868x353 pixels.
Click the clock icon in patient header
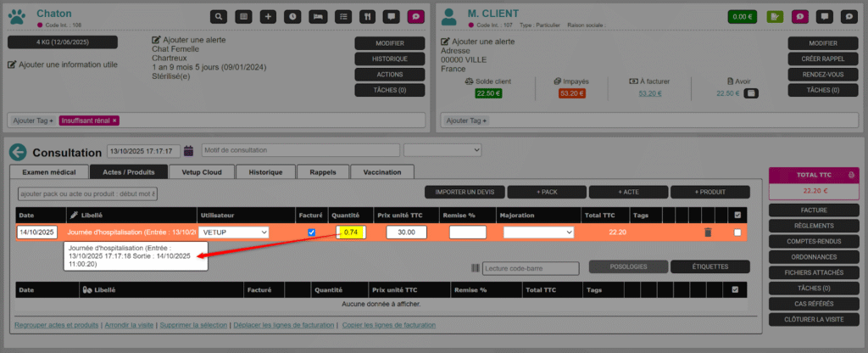tap(292, 16)
